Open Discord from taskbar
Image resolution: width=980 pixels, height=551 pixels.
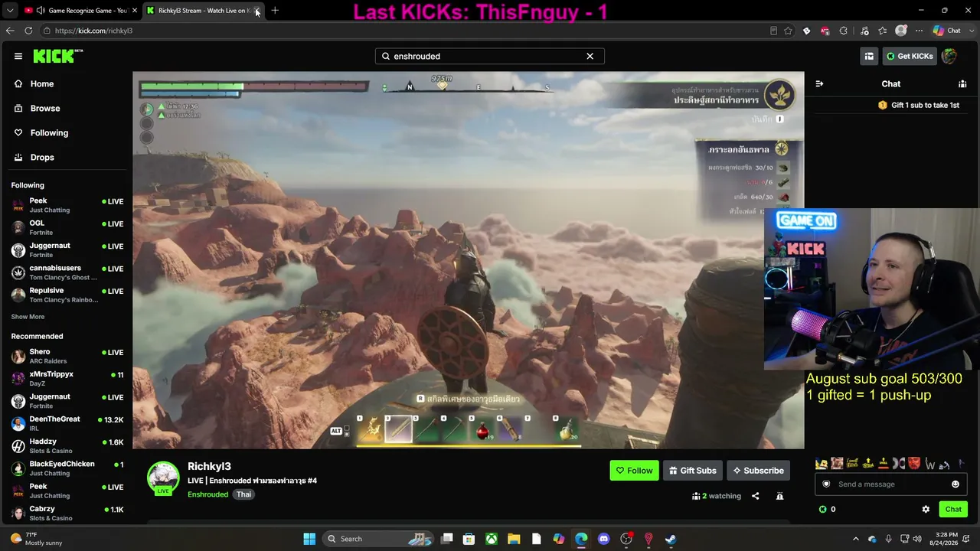(x=603, y=539)
